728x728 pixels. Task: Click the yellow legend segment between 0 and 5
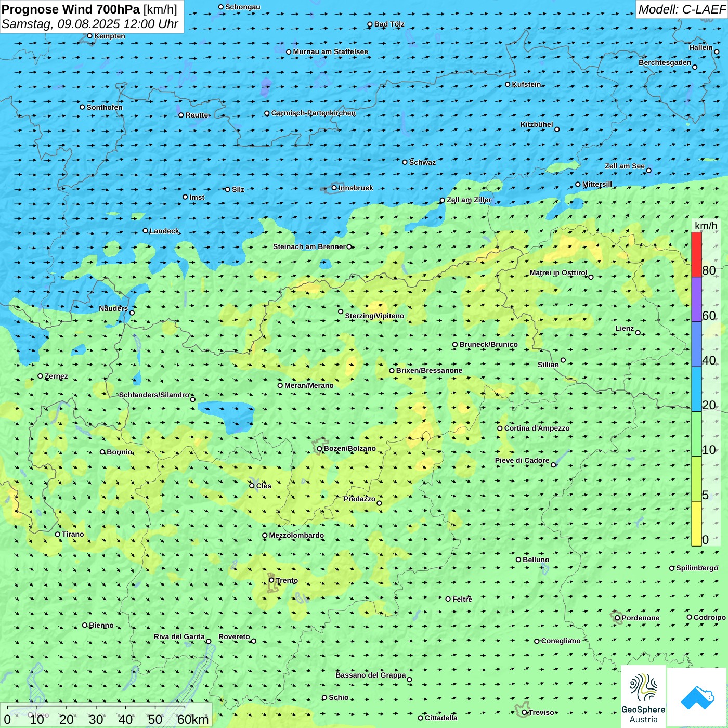click(x=696, y=524)
